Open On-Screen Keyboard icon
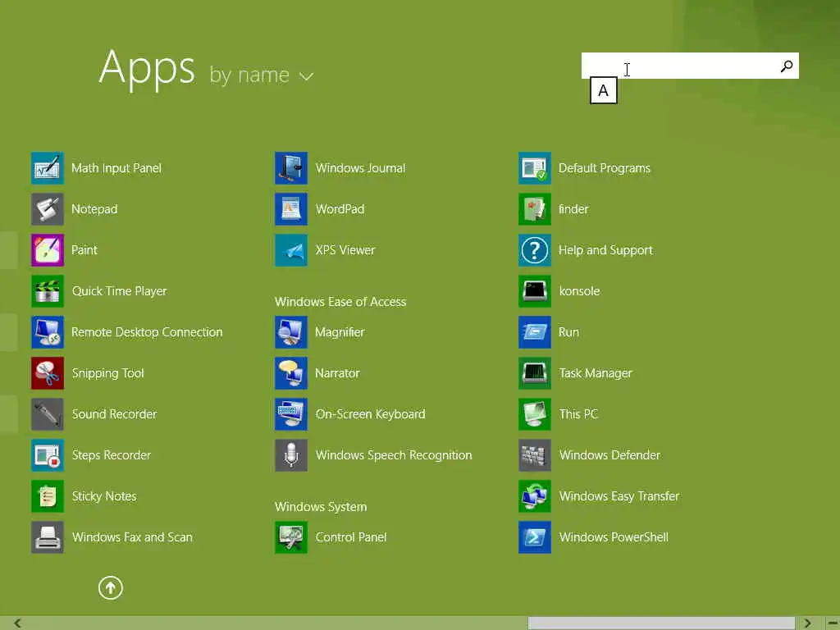 point(291,414)
